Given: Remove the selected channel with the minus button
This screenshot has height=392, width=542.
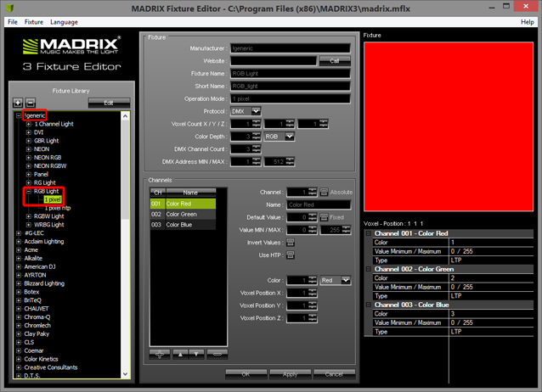Looking at the screenshot, I should 217,354.
